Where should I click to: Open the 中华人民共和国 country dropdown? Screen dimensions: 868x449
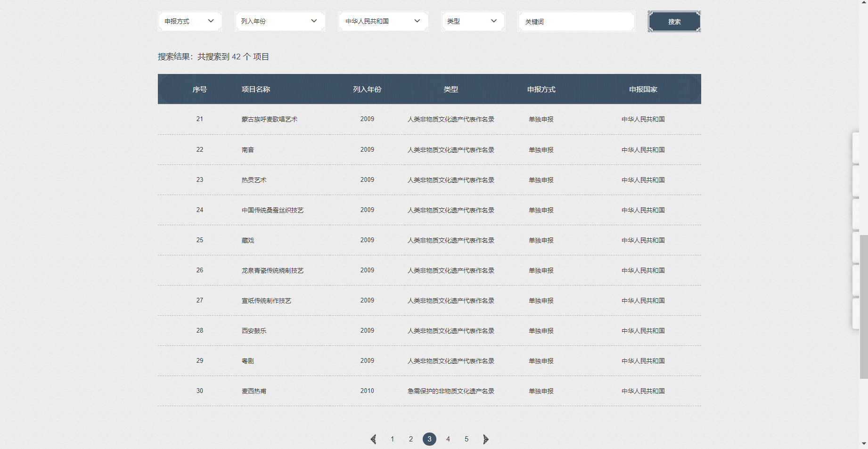pyautogui.click(x=383, y=21)
